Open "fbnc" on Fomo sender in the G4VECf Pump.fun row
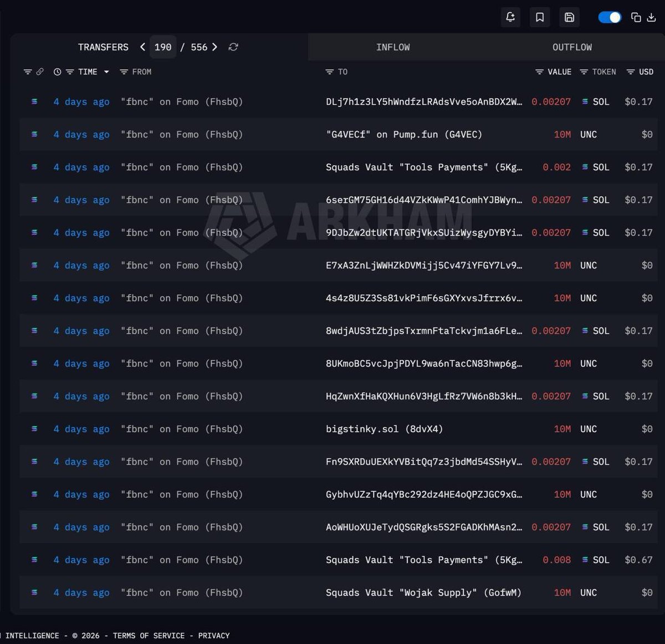 [182, 134]
